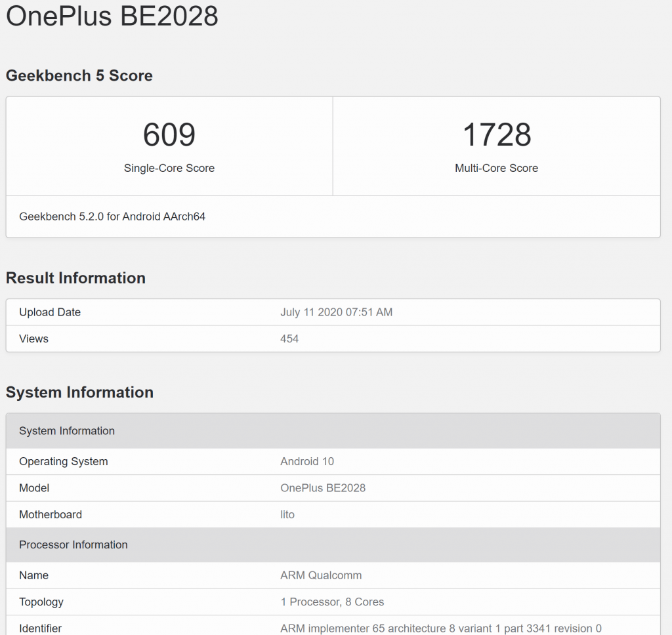This screenshot has height=635, width=672.
Task: Click the multi-core score value 1728
Action: coord(497,134)
